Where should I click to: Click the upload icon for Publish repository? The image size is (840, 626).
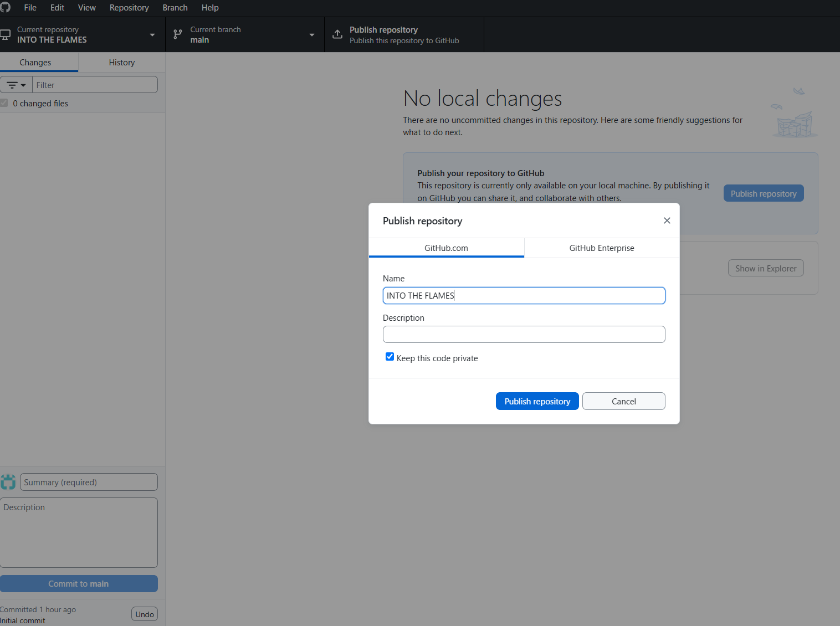(x=337, y=34)
